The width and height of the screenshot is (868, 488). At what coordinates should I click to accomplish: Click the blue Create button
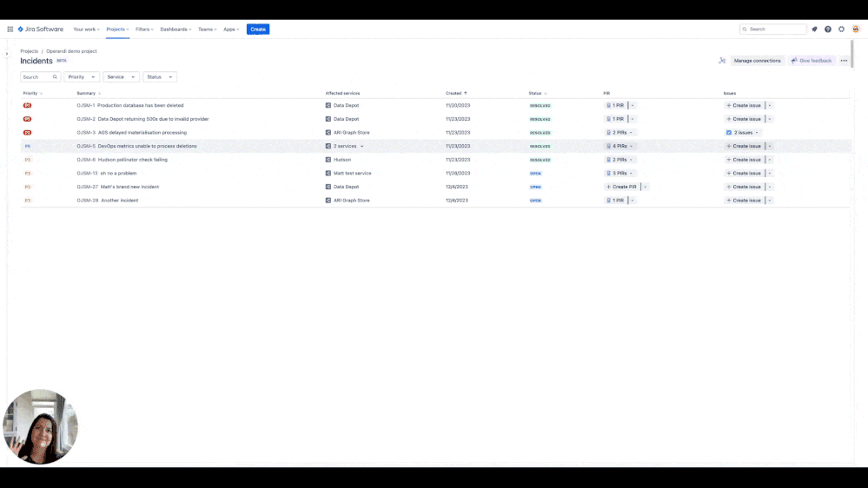point(258,30)
